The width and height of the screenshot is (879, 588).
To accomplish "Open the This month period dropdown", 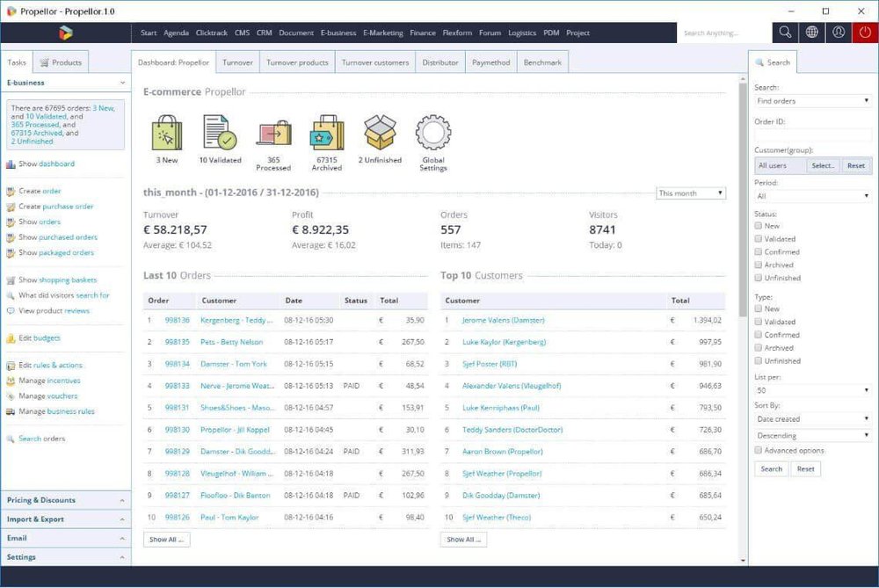I will 691,193.
